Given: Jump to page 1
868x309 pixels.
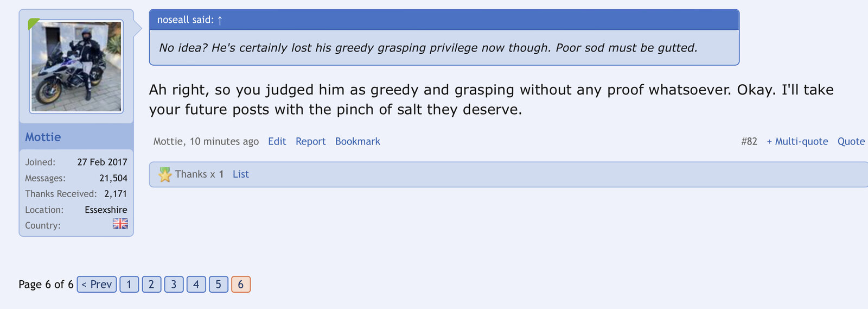Looking at the screenshot, I should click(x=129, y=284).
